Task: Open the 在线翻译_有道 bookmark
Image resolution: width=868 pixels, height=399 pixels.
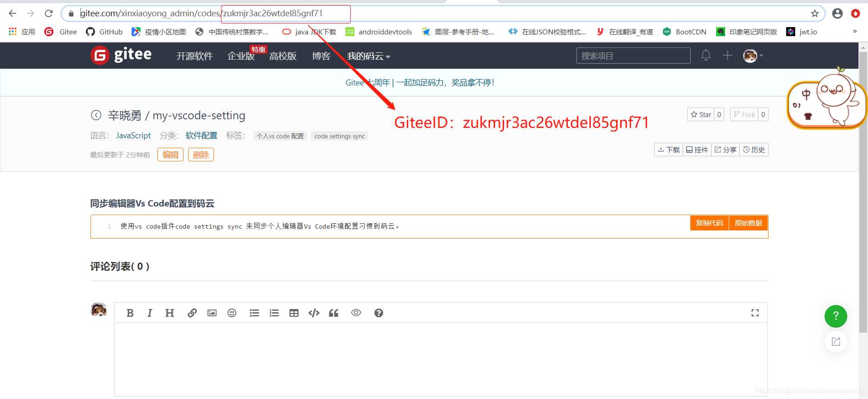Action: click(x=625, y=32)
